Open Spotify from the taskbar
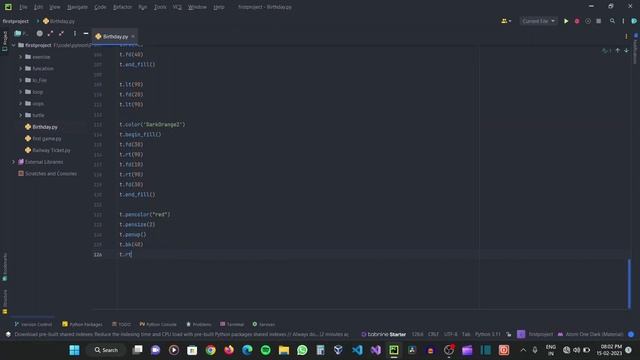This screenshot has width=640, height=360. tap(265, 350)
